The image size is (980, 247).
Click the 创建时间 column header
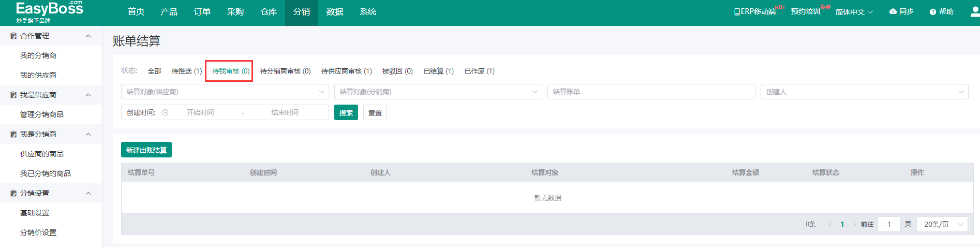[x=263, y=172]
